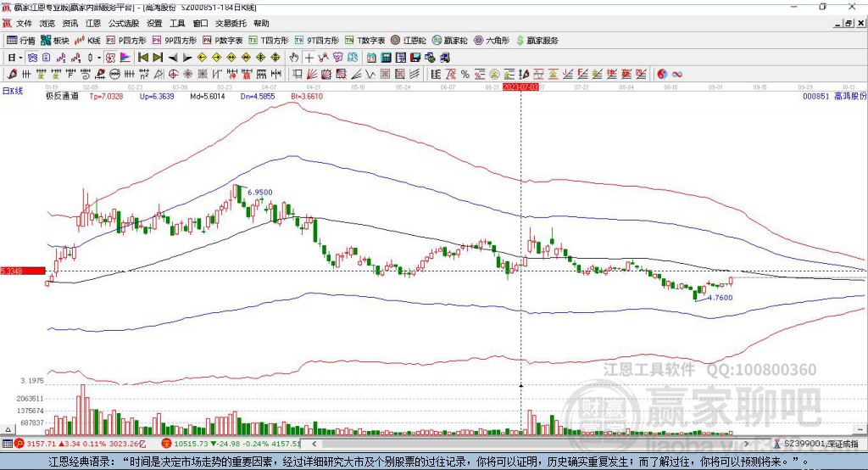Open the 文件 menu

[25, 23]
